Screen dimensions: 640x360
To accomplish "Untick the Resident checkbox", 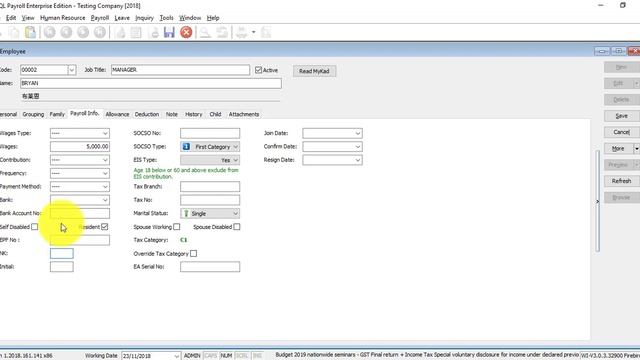I will click(x=105, y=227).
